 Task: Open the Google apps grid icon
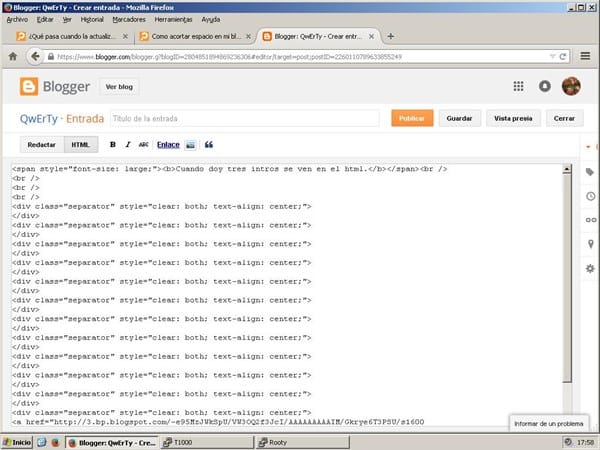tap(518, 86)
